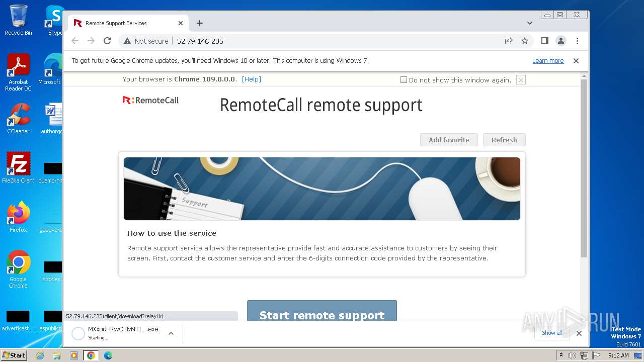The image size is (644, 362).
Task: Close the browser info notice bar
Action: (521, 80)
